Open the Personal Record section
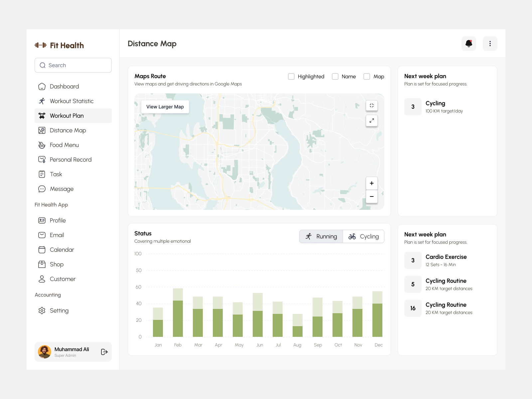This screenshot has height=399, width=532. 70,160
